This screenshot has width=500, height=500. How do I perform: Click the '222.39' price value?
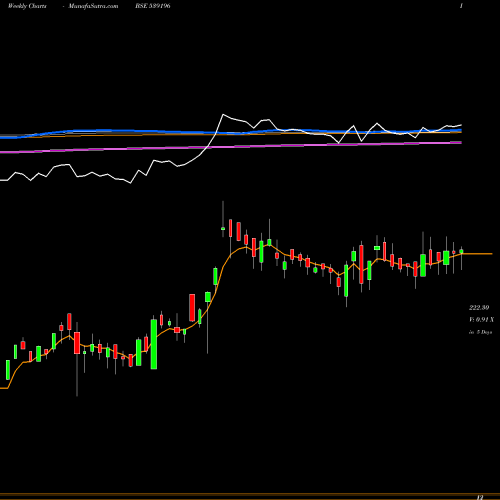[479, 307]
